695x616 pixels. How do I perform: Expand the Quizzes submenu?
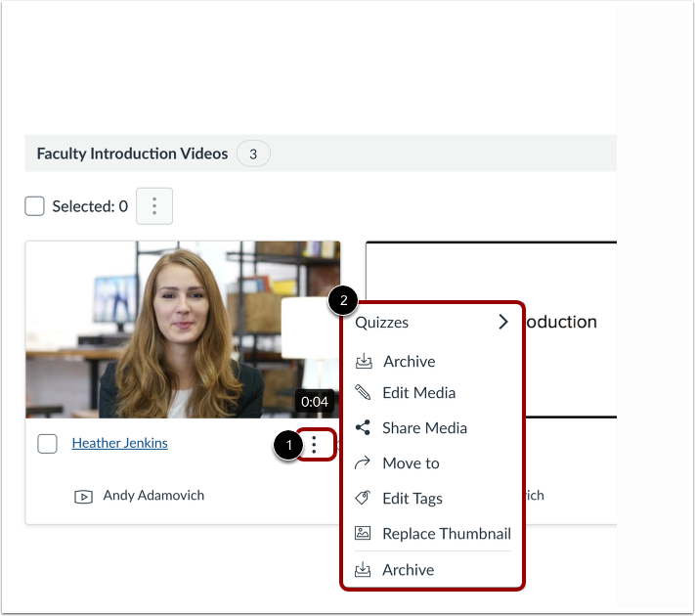tap(433, 322)
